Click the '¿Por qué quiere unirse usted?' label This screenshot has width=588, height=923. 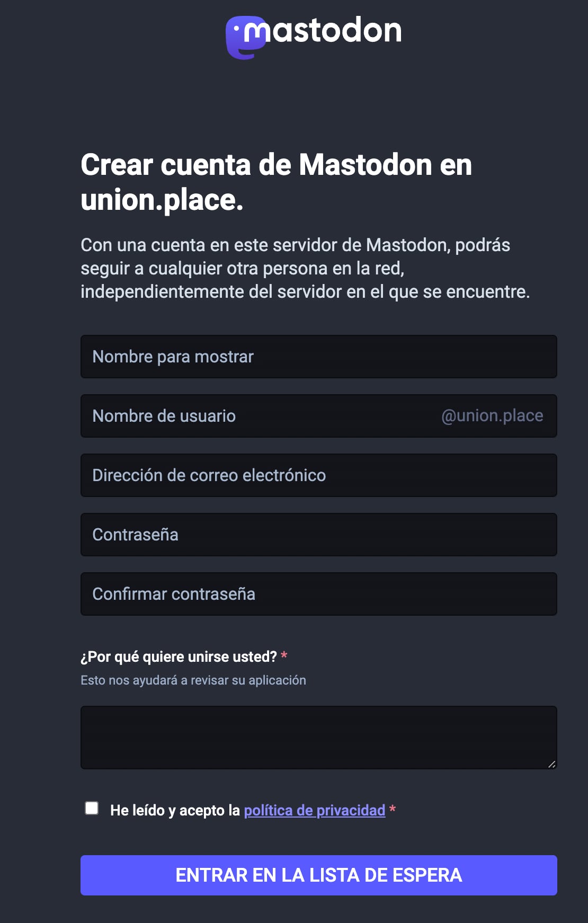179,657
